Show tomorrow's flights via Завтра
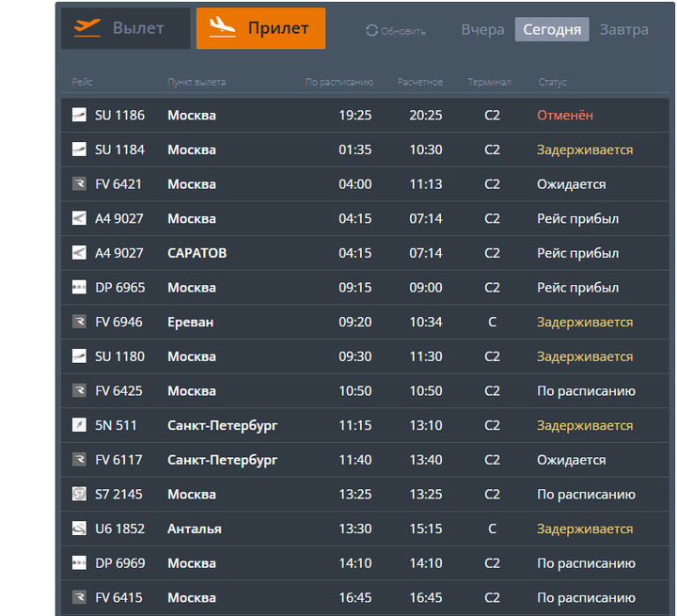 pos(623,29)
